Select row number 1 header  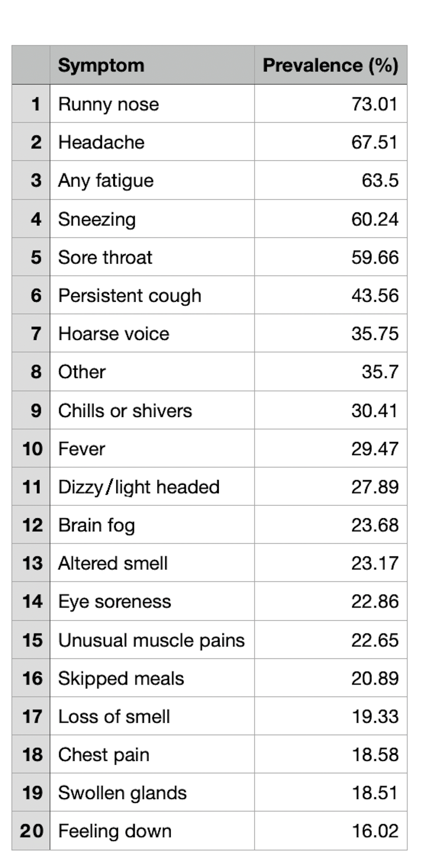[x=31, y=104]
